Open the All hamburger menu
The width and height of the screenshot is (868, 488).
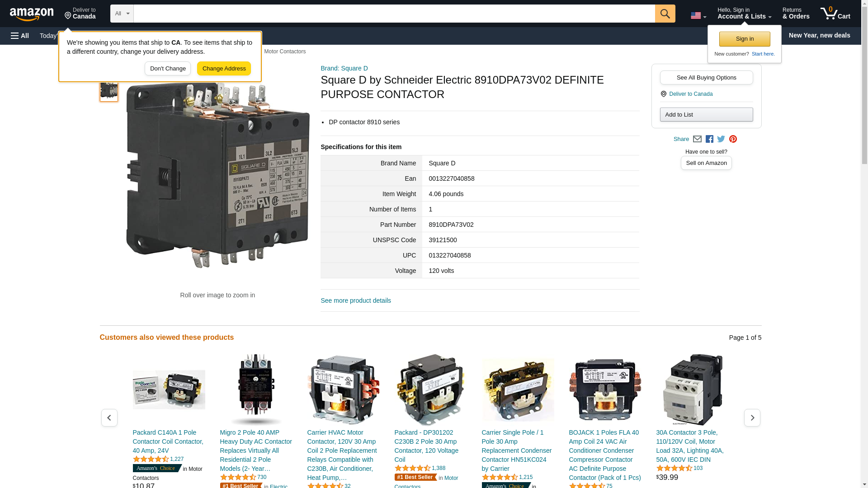pos(20,36)
